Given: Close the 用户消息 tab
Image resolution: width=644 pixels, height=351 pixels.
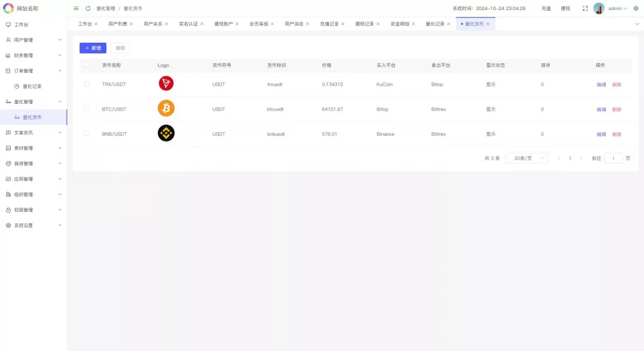Looking at the screenshot, I should click(x=308, y=24).
